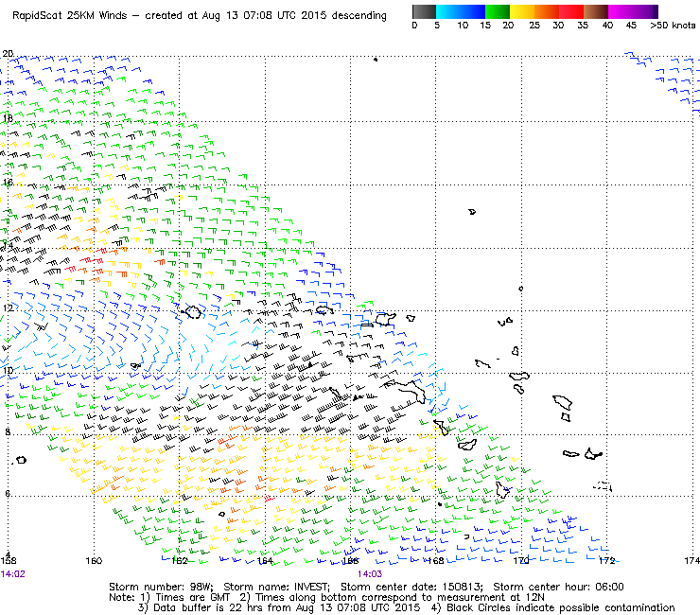Viewport: 700px width, 615px height.
Task: Click the 'Storm center date: 150813;' footer text
Action: [x=412, y=587]
